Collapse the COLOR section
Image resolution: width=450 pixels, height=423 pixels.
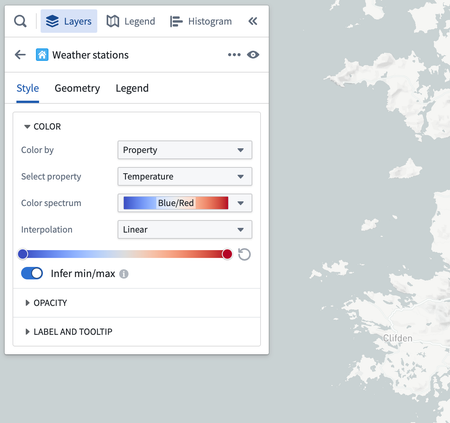(x=42, y=127)
